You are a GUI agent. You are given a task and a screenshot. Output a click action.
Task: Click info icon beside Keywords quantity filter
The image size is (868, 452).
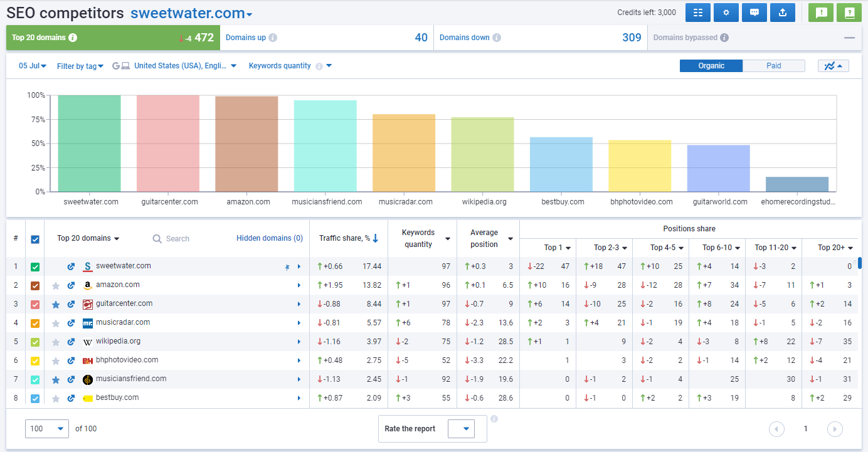(x=319, y=66)
